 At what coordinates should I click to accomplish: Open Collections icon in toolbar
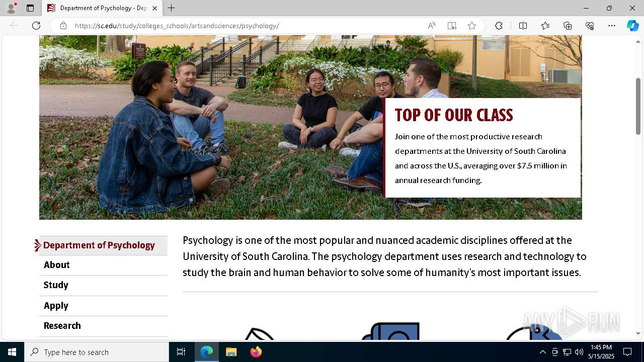point(568,26)
